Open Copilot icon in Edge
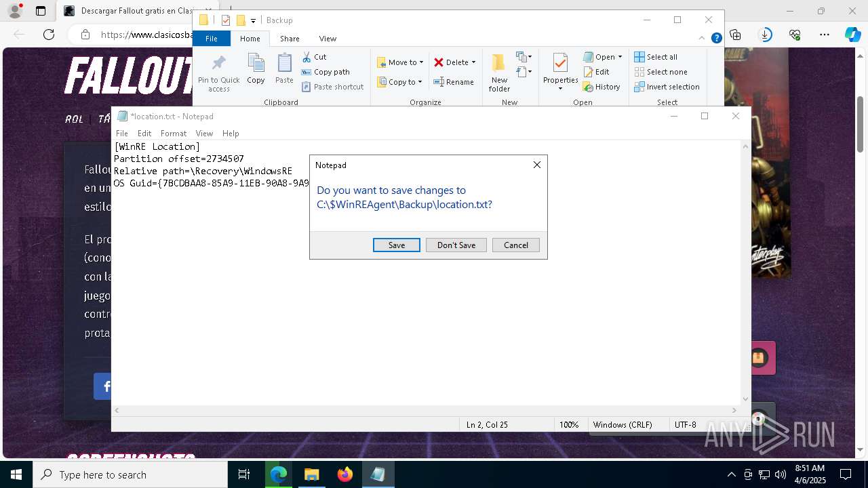Viewport: 868px width, 488px height. click(x=852, y=35)
